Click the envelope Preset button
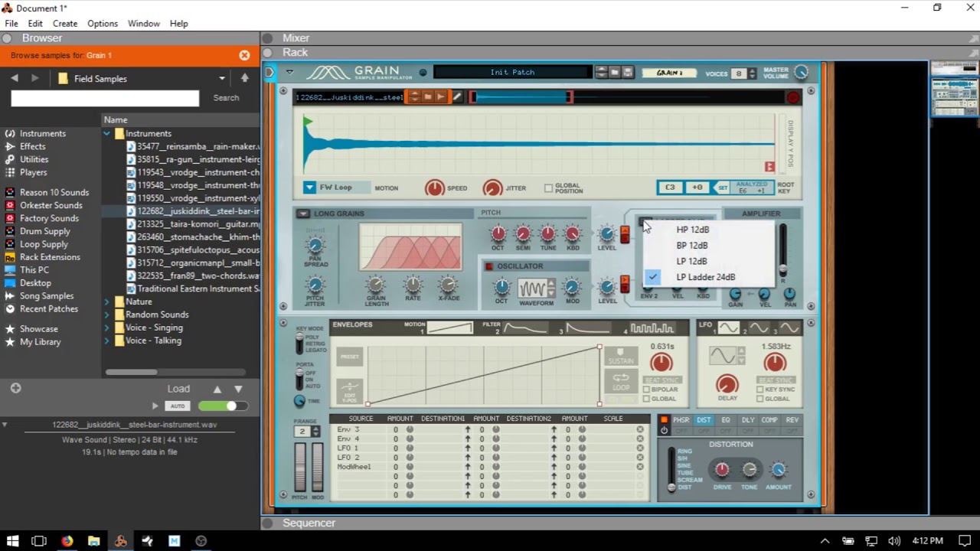This screenshot has height=551, width=980. [x=350, y=357]
